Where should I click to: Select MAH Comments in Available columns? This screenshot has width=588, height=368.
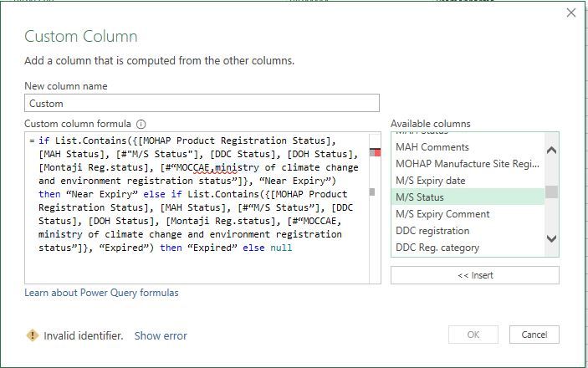click(x=468, y=147)
